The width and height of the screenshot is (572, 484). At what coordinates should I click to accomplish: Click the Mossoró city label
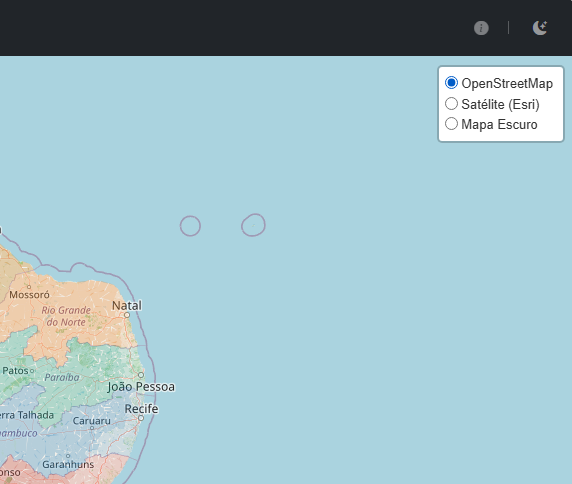coord(29,295)
